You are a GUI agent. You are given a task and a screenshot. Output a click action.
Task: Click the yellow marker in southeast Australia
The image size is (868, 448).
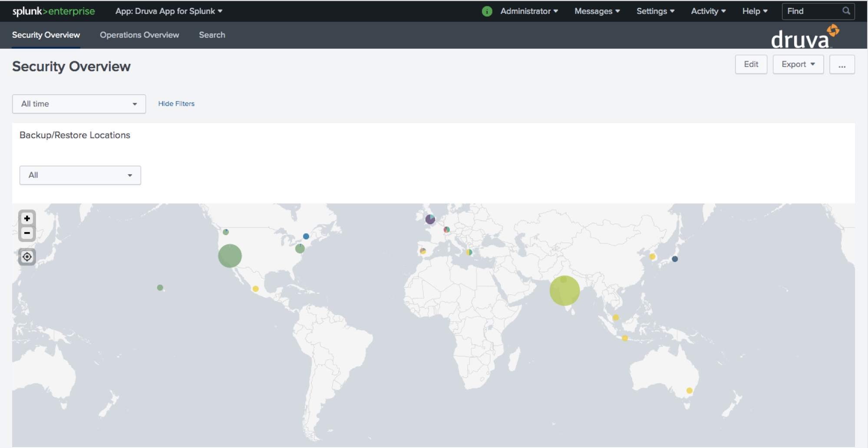(x=689, y=391)
